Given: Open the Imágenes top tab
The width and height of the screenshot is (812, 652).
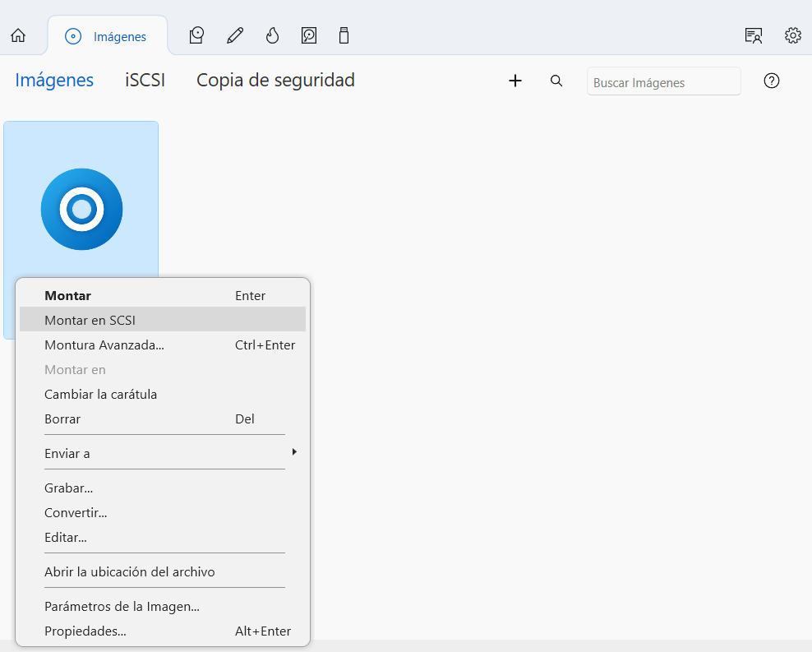Looking at the screenshot, I should [x=107, y=36].
